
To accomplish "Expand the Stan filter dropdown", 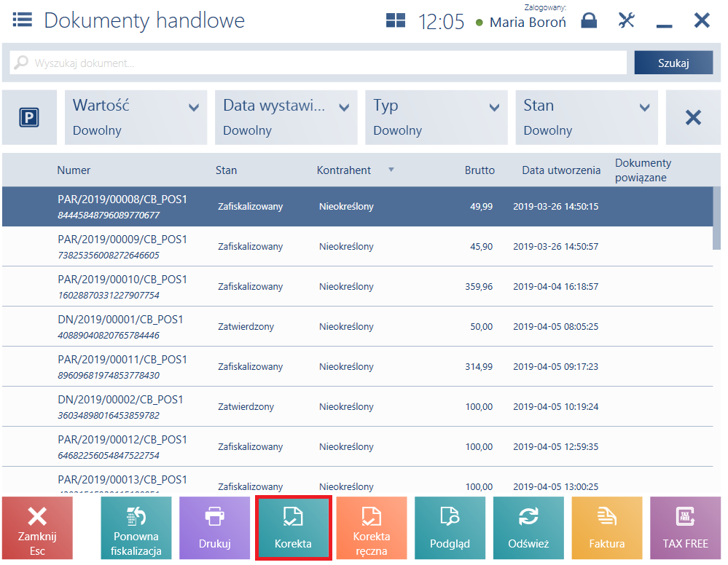I will pos(587,117).
